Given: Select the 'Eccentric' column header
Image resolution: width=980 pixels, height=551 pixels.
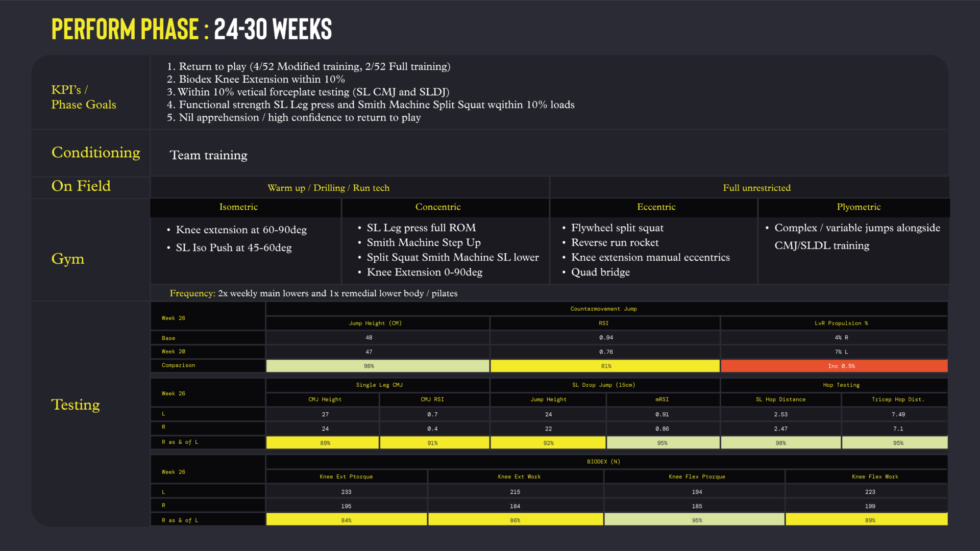Looking at the screenshot, I should pyautogui.click(x=656, y=207).
